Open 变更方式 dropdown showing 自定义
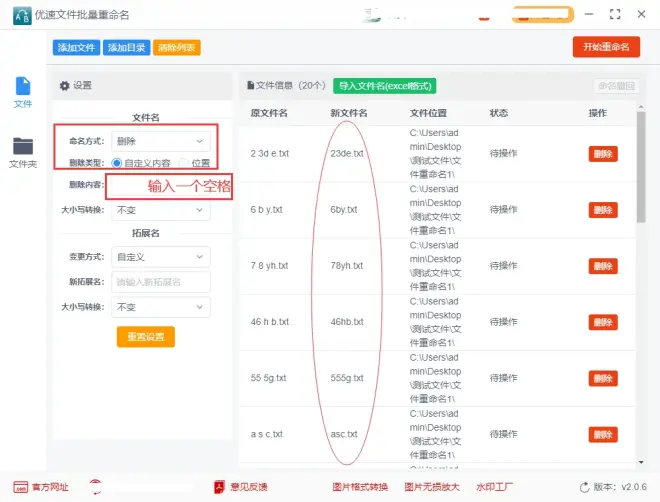The width and height of the screenshot is (660, 502). click(161, 257)
